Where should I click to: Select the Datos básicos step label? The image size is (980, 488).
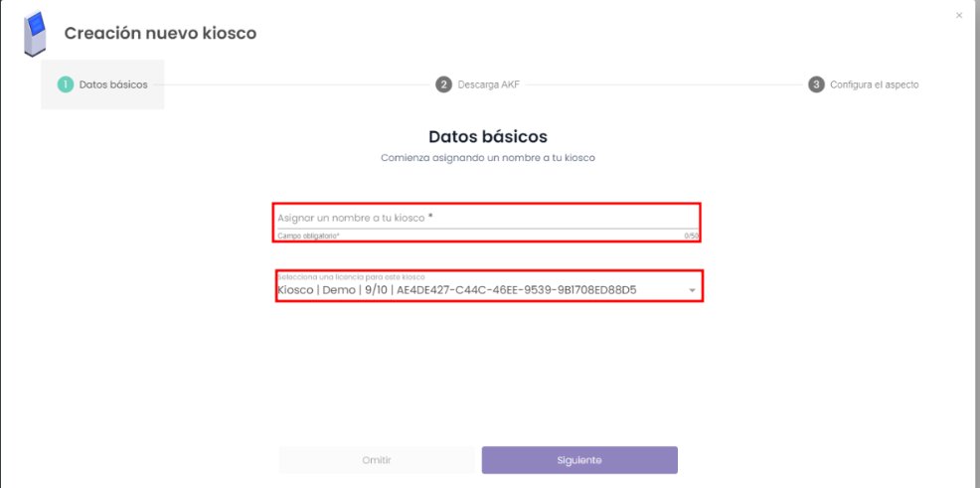pos(113,84)
